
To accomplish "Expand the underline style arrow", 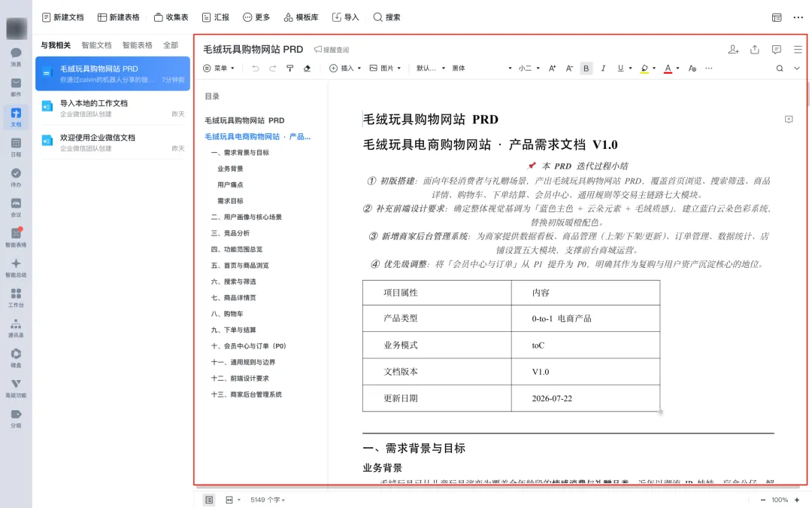I will tap(630, 68).
